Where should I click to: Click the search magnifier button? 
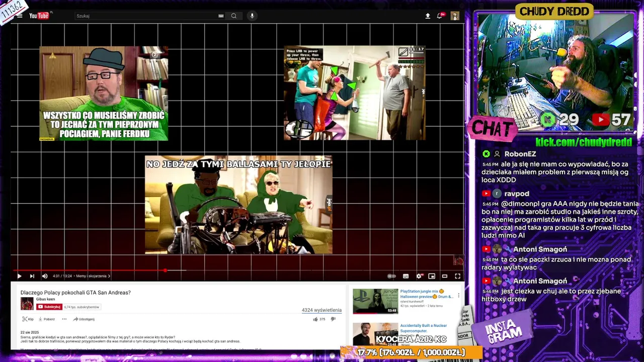point(234,16)
